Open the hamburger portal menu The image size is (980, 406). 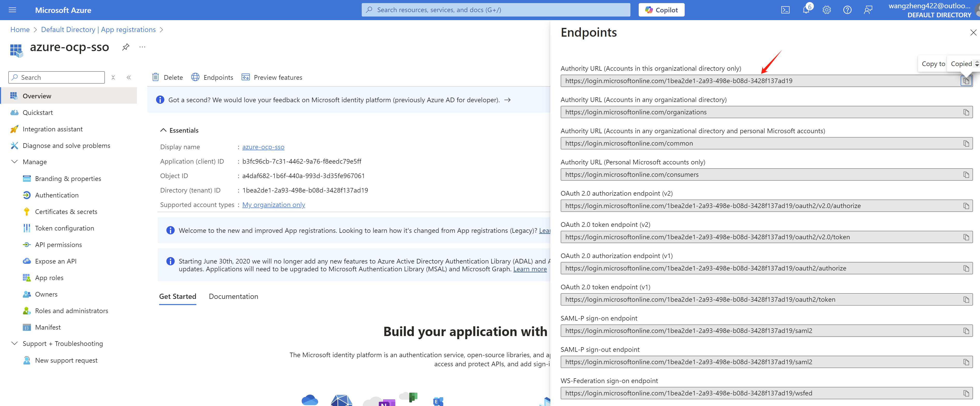(x=12, y=10)
